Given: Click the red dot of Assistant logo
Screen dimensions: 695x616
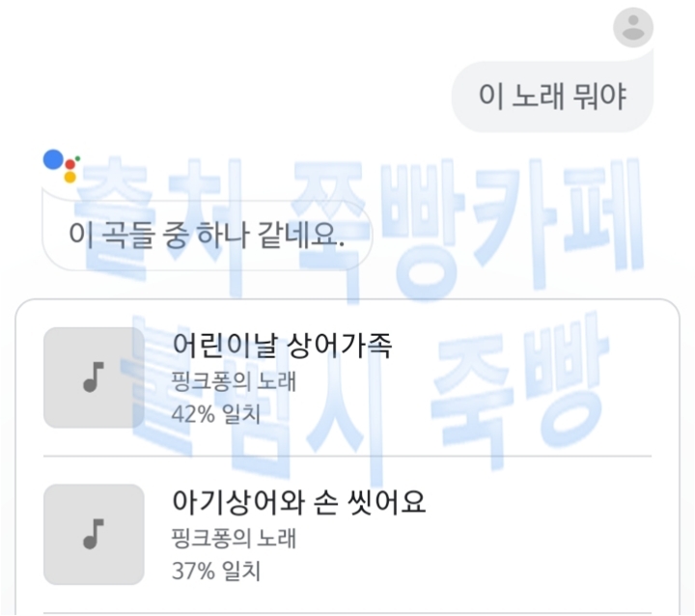Looking at the screenshot, I should click(x=69, y=163).
